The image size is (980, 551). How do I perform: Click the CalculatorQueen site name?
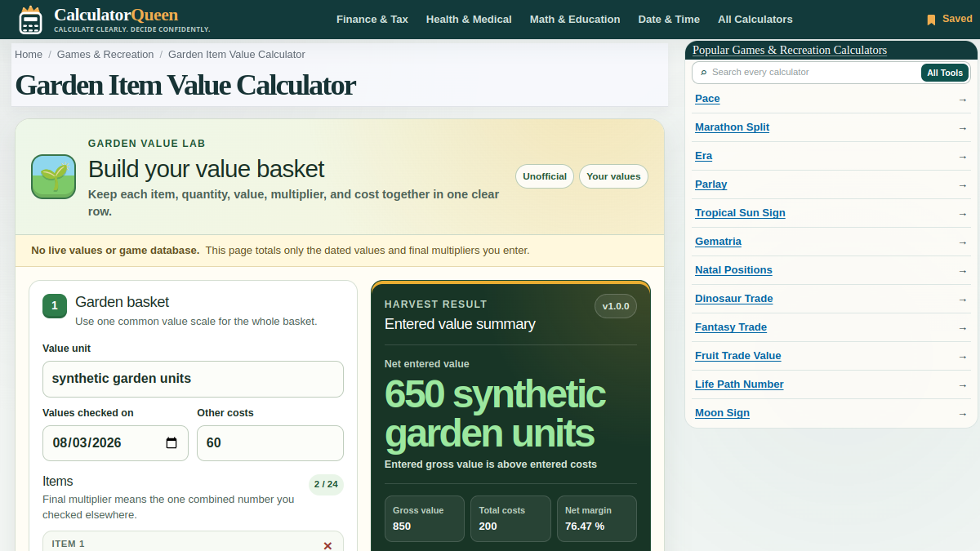pyautogui.click(x=116, y=15)
